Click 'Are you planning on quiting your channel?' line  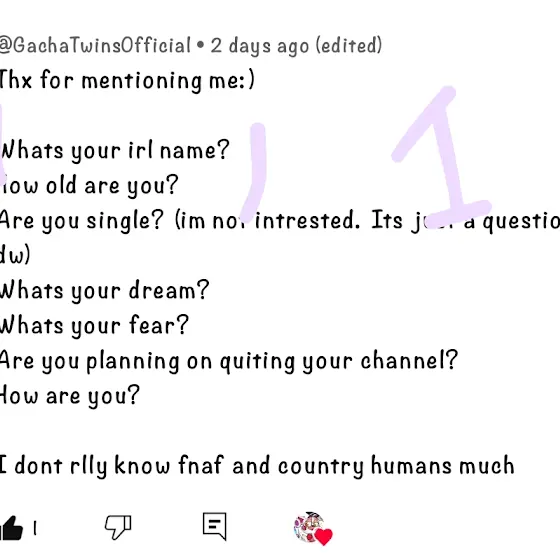[x=229, y=361]
